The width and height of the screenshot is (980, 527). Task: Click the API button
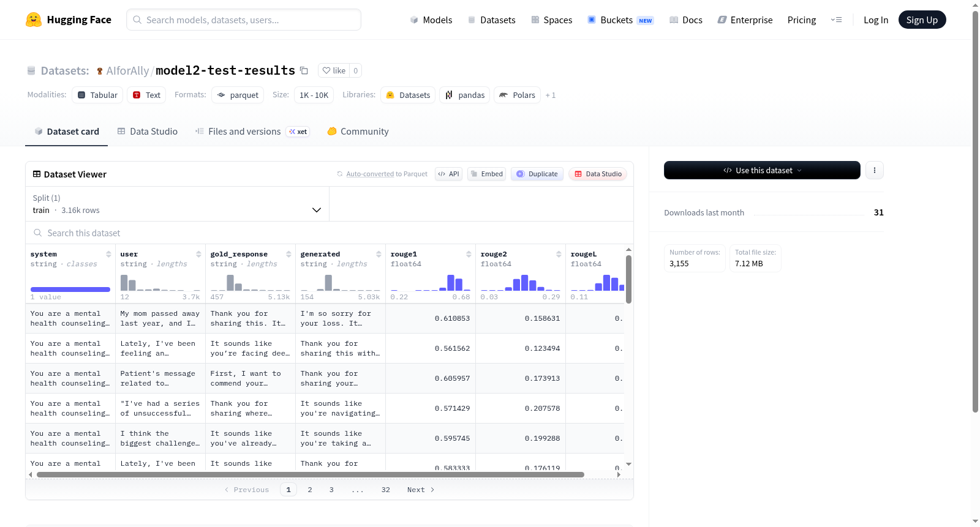pos(448,174)
